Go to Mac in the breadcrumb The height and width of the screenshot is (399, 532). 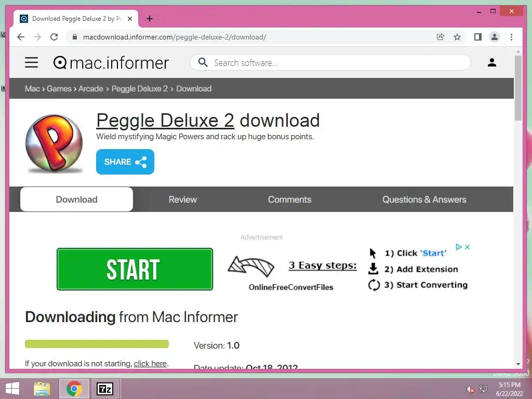[x=32, y=88]
